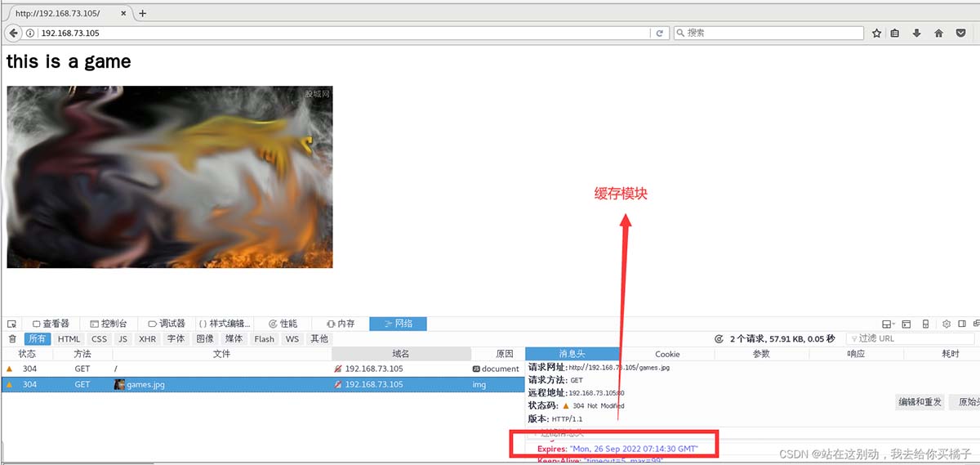Click the request summary performance icon
980x465 pixels.
(719, 338)
